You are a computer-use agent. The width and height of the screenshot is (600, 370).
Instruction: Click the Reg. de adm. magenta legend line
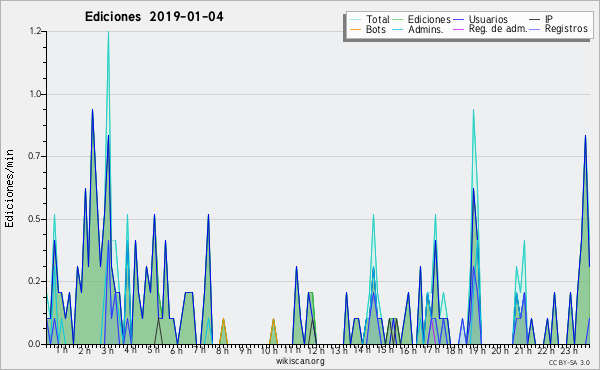(458, 29)
